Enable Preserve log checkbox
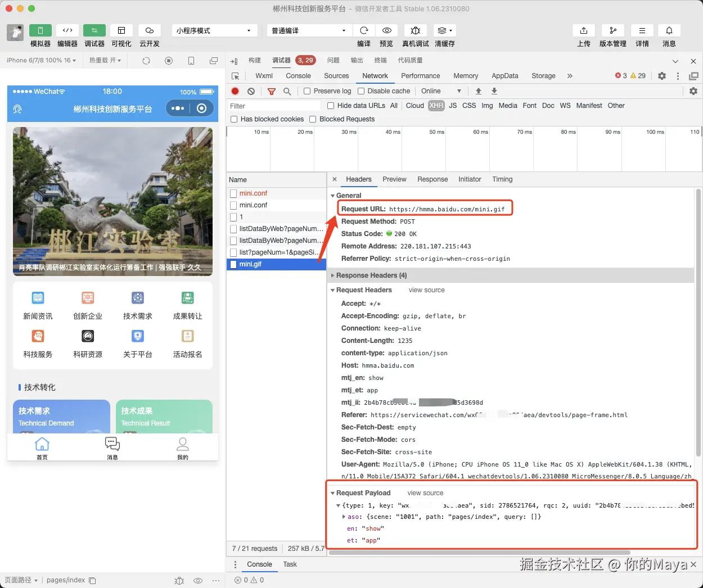The image size is (703, 588). point(307,91)
